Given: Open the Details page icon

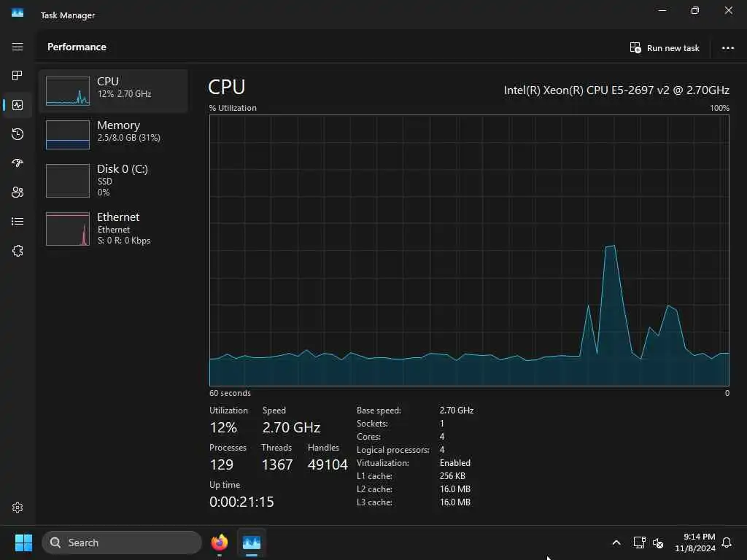Looking at the screenshot, I should click(18, 222).
